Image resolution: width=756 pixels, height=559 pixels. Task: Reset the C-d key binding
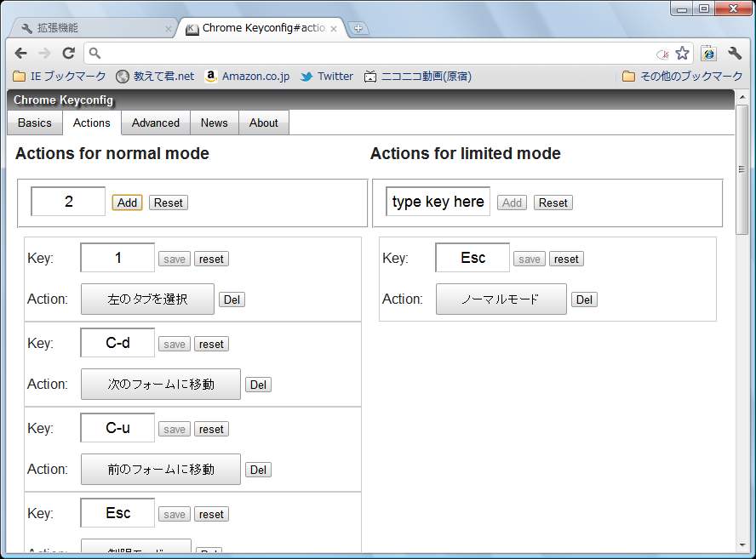coord(211,344)
